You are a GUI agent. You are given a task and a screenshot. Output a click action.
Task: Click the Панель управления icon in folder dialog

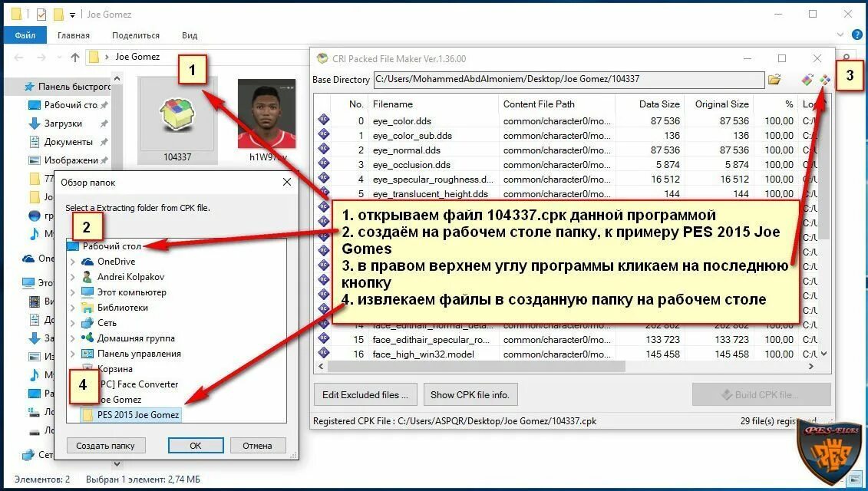point(87,353)
